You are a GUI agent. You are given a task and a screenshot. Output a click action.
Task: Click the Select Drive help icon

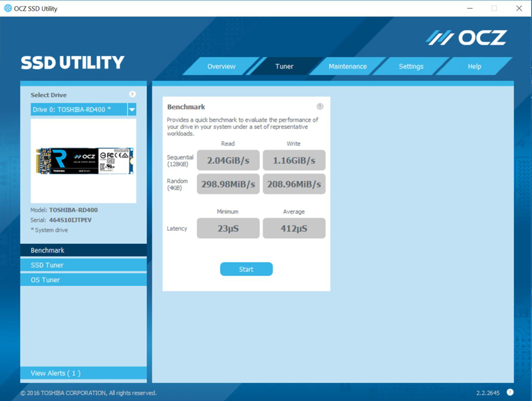pyautogui.click(x=132, y=94)
